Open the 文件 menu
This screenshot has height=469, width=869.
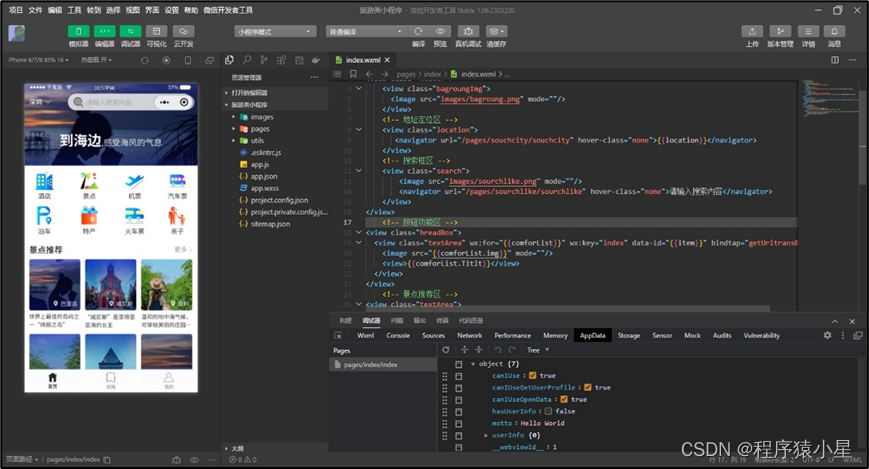click(35, 10)
